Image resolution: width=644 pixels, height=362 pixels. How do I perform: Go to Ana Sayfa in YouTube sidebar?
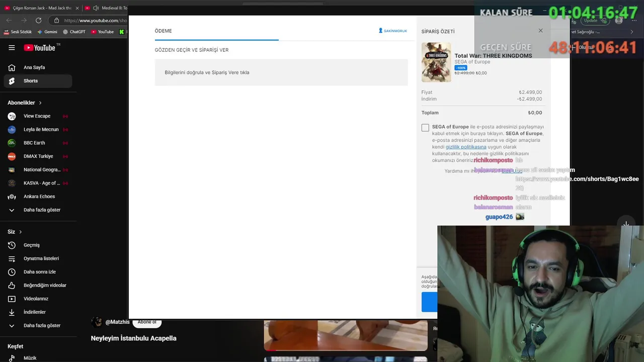[x=38, y=67]
